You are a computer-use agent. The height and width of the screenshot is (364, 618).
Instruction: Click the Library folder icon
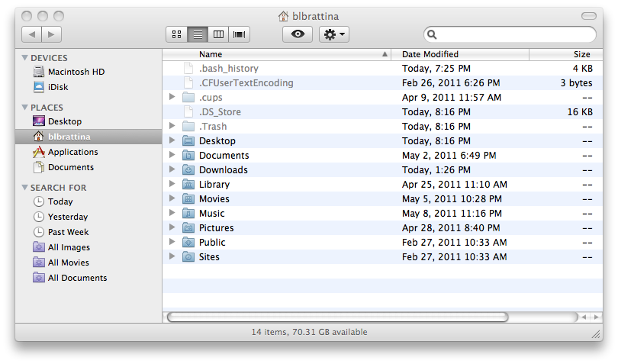click(188, 184)
